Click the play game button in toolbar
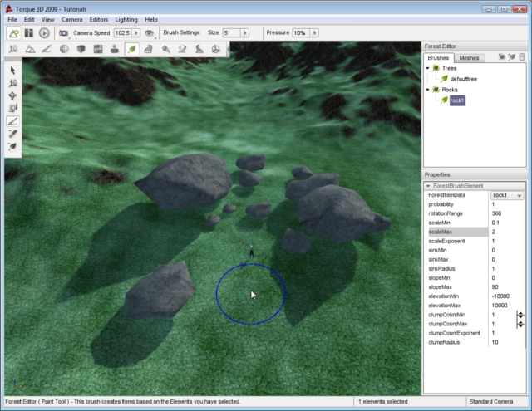This screenshot has width=532, height=411. click(x=43, y=32)
